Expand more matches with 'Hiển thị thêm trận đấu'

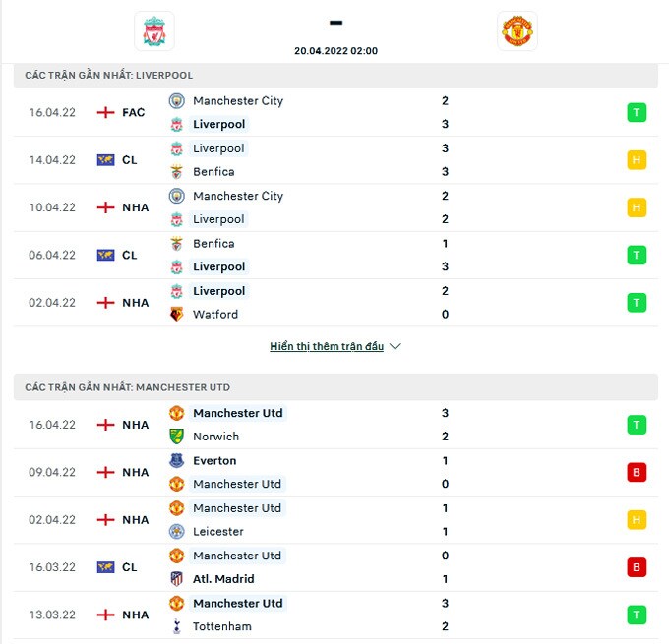click(326, 347)
